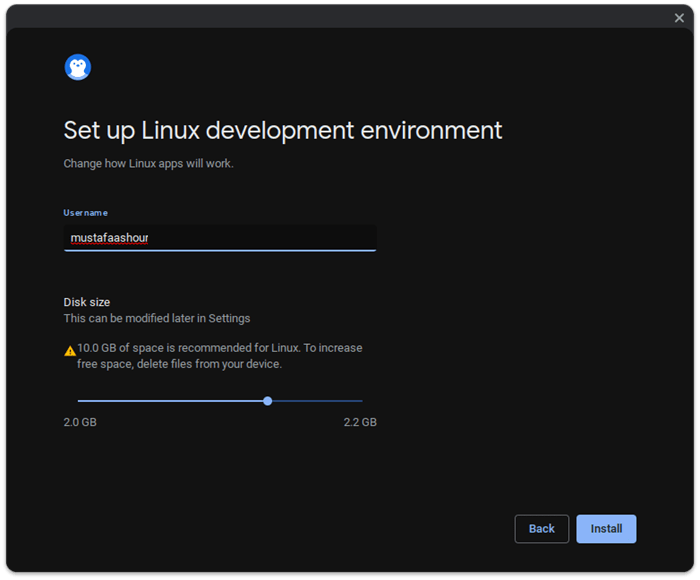Click the yellow disk space warning icon
700x580 pixels.
pos(70,351)
